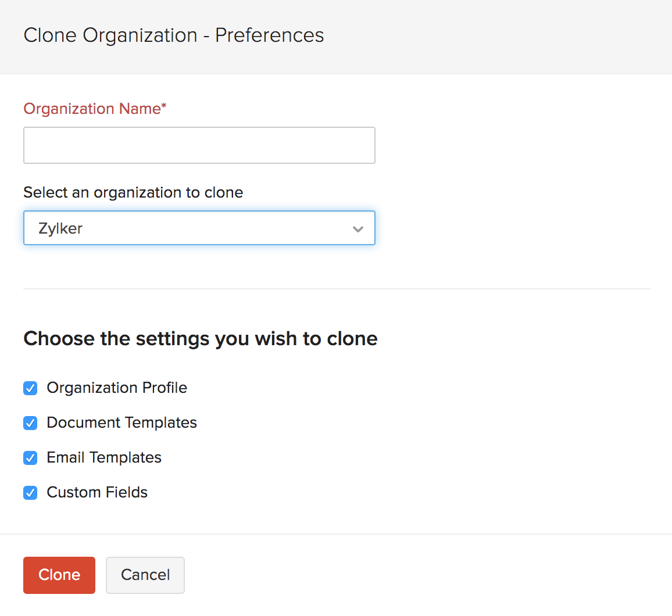The height and width of the screenshot is (616, 672).
Task: Click the Organization Name text field
Action: (x=199, y=145)
